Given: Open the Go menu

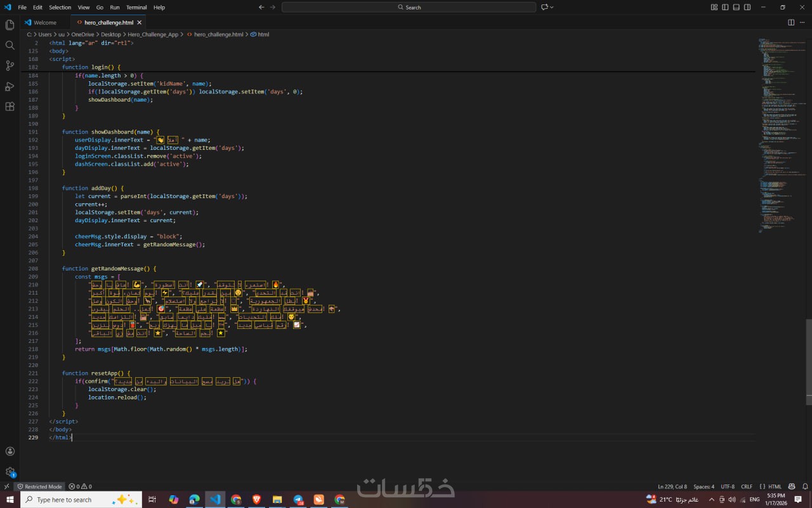Looking at the screenshot, I should 100,7.
